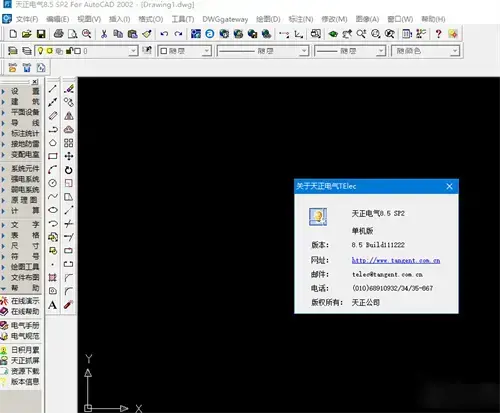Open the linetype control dropdown
The width and height of the screenshot is (500, 413).
pos(304,51)
